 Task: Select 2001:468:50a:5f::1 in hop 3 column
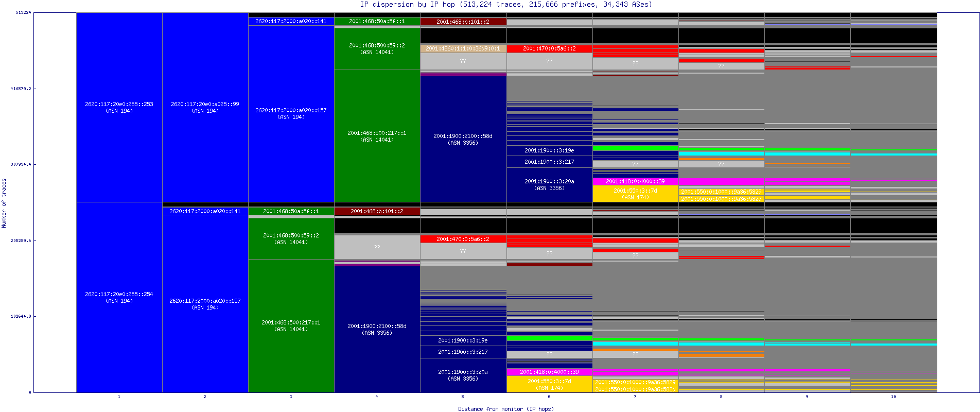click(291, 211)
